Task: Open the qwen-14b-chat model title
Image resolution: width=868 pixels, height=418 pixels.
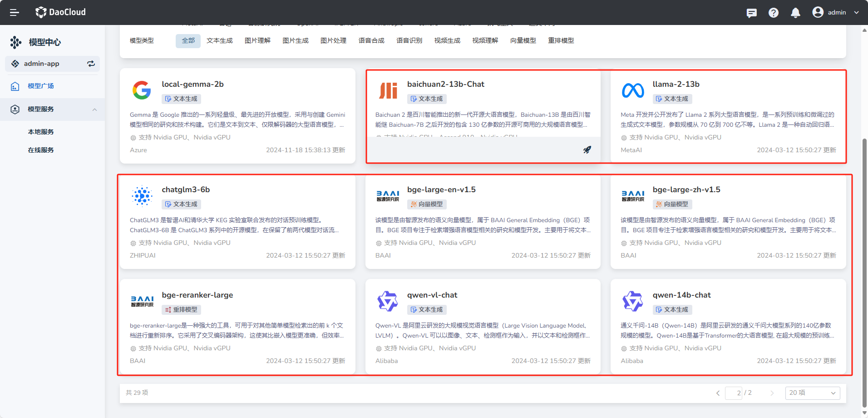Action: 681,295
